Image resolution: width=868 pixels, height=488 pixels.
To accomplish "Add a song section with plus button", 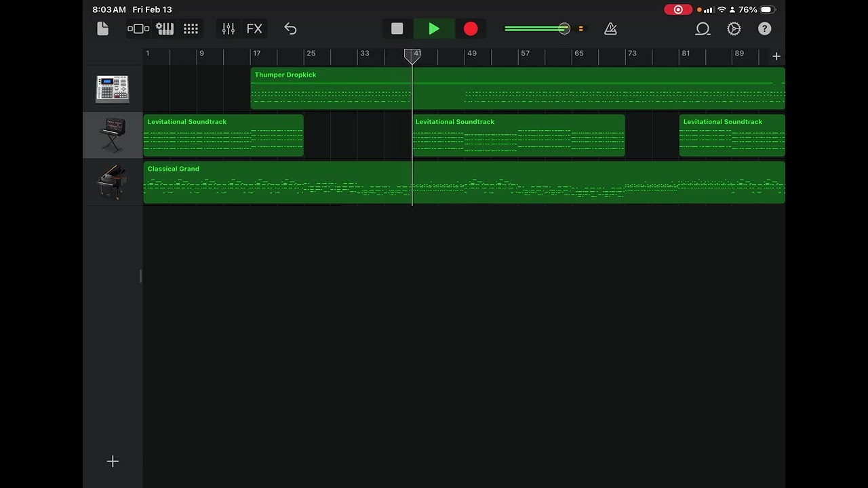I will [776, 56].
